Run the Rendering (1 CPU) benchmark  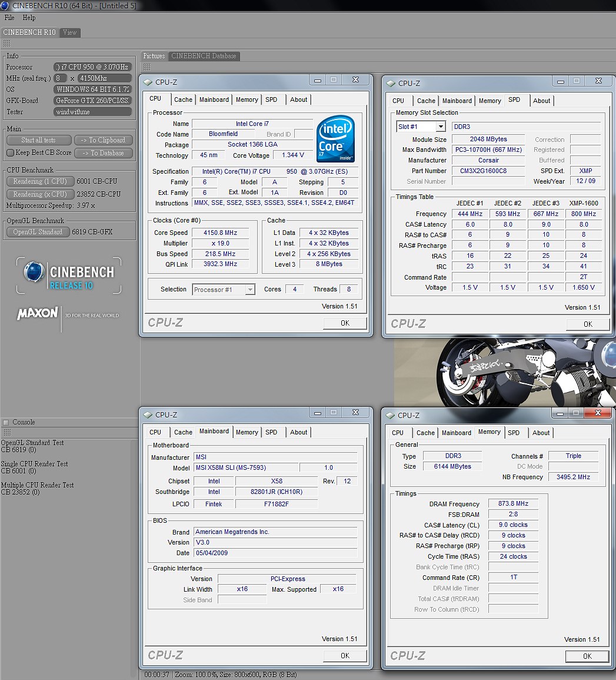(40, 181)
